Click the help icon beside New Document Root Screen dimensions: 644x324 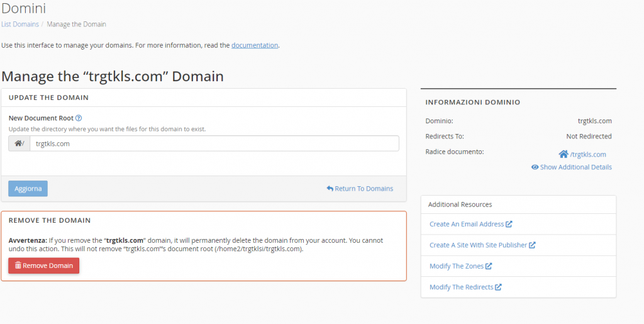(79, 118)
